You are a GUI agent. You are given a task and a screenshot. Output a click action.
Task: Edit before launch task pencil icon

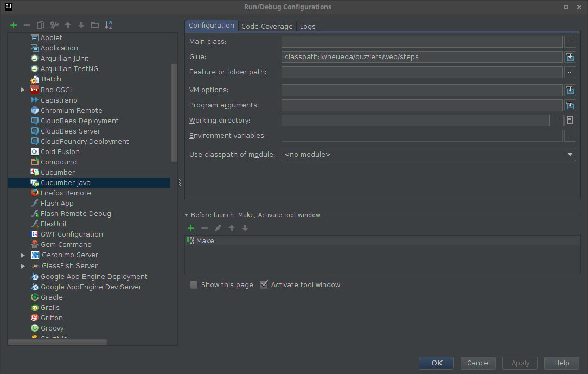218,228
